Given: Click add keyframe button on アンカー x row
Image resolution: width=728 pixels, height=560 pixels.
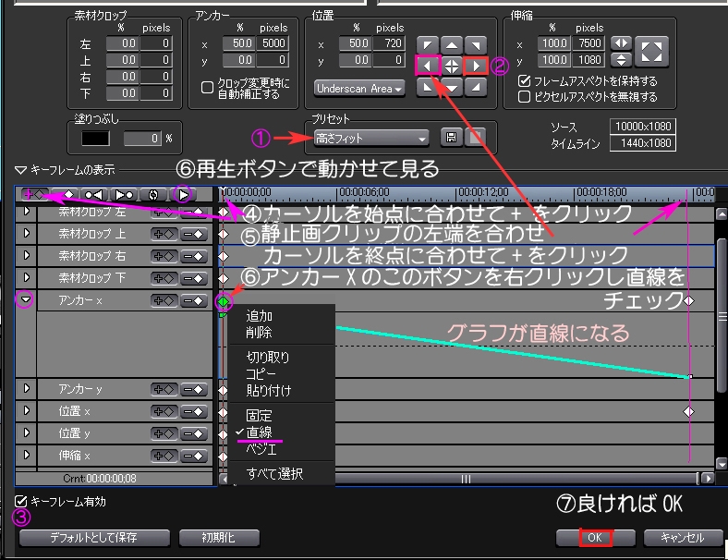Looking at the screenshot, I should tap(164, 300).
